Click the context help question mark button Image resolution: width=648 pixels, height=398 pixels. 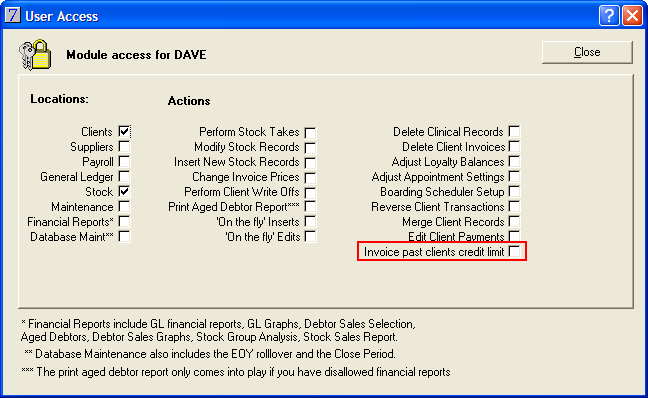tap(609, 15)
